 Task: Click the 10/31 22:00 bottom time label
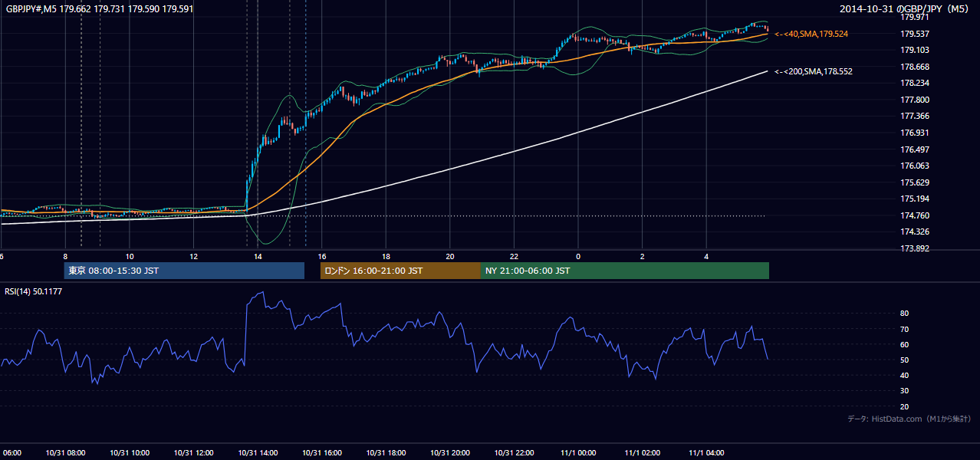pos(514,452)
